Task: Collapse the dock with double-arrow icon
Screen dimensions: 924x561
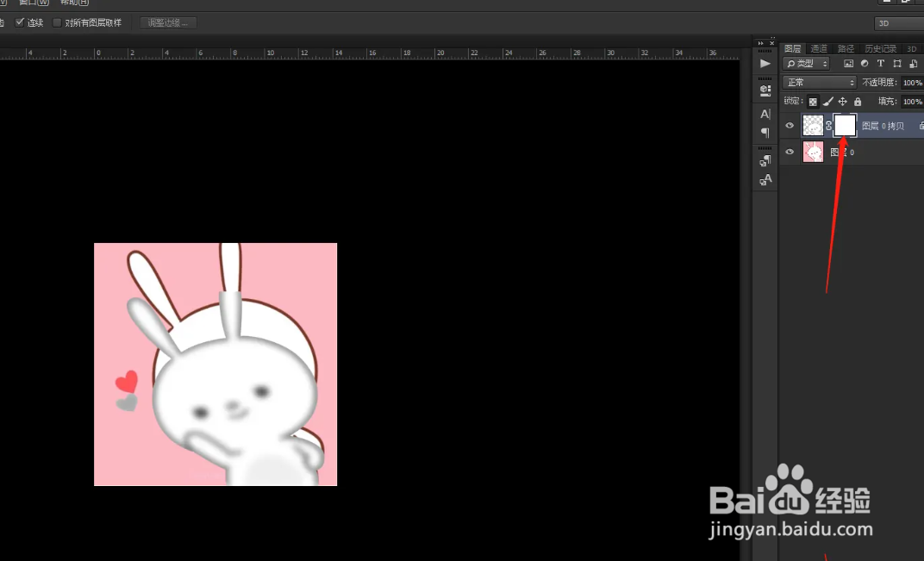Action: point(761,43)
